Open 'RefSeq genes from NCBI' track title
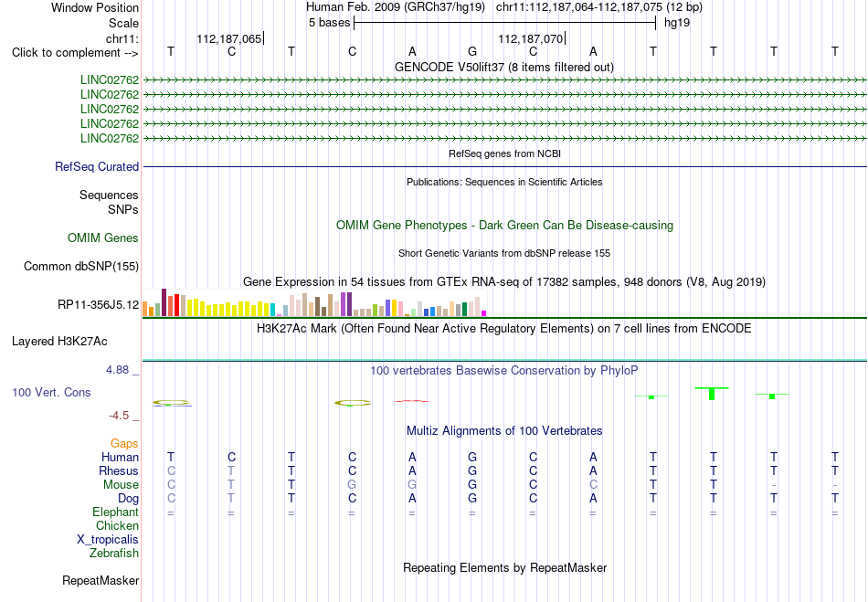The image size is (868, 602). (504, 153)
